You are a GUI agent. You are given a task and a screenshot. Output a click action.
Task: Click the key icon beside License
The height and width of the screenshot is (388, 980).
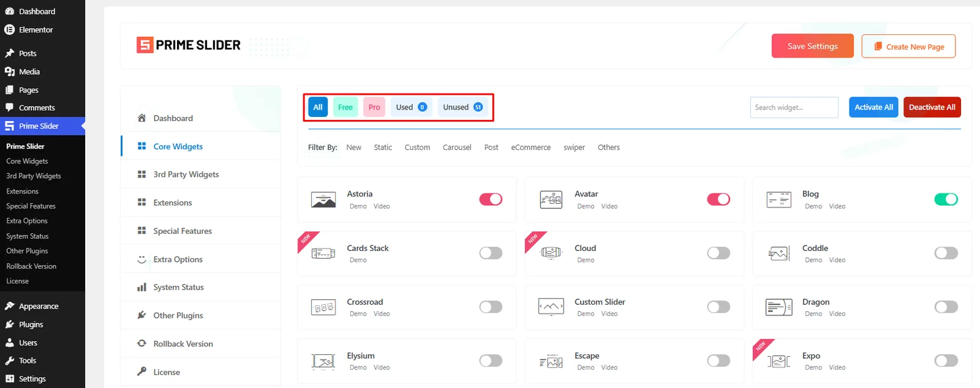[141, 371]
